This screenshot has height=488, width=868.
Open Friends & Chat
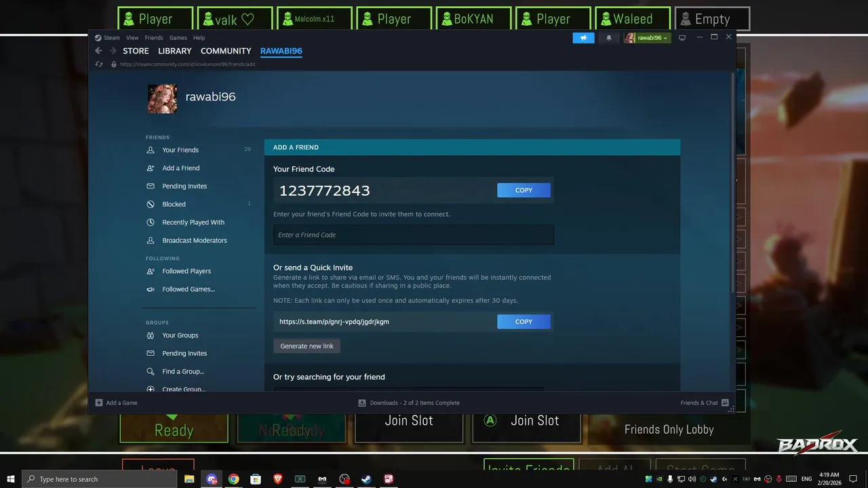point(705,403)
